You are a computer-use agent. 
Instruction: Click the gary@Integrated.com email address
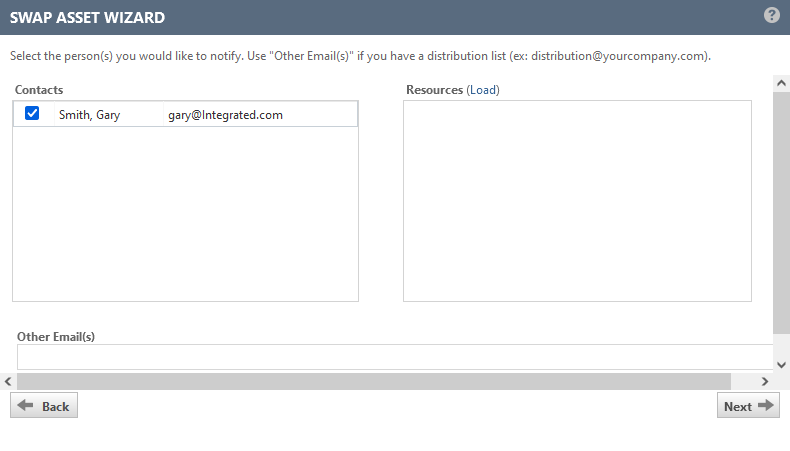coord(225,115)
